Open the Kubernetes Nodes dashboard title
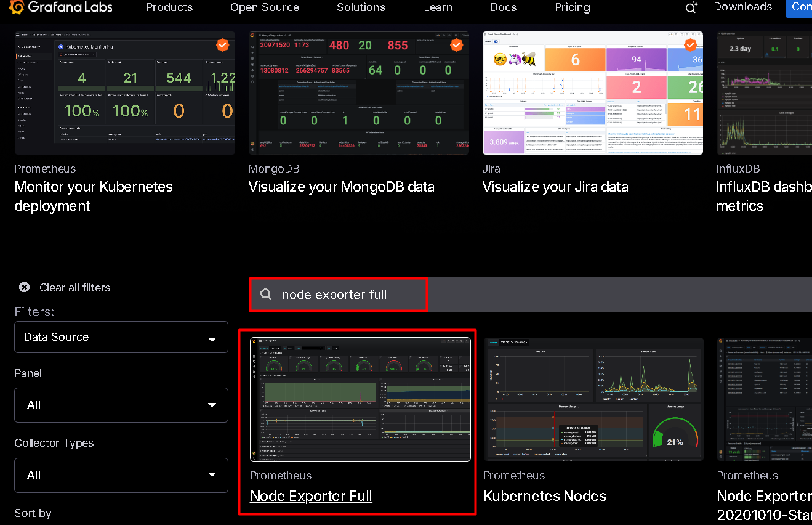This screenshot has height=525, width=812. click(544, 496)
